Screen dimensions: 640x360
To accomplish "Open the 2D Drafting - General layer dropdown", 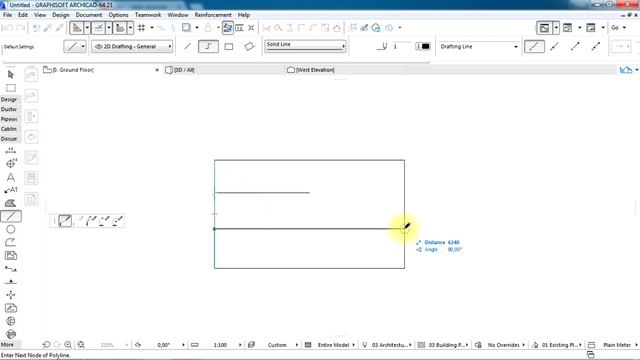I will coord(132,47).
